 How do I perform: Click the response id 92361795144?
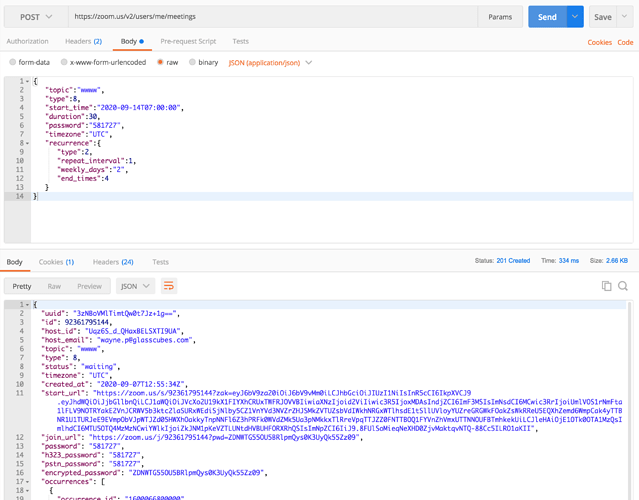point(87,322)
